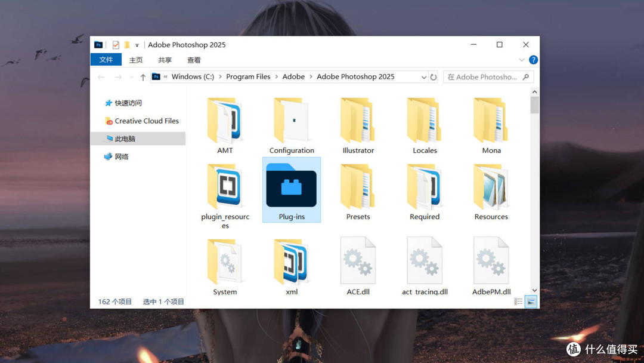The height and width of the screenshot is (363, 644).
Task: Go to Adobe in address bar
Action: point(293,76)
